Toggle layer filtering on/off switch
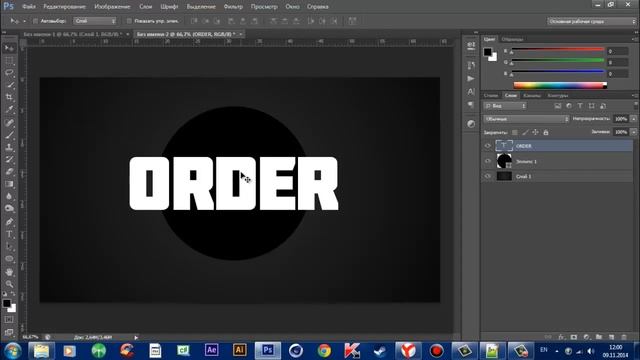 (x=636, y=106)
